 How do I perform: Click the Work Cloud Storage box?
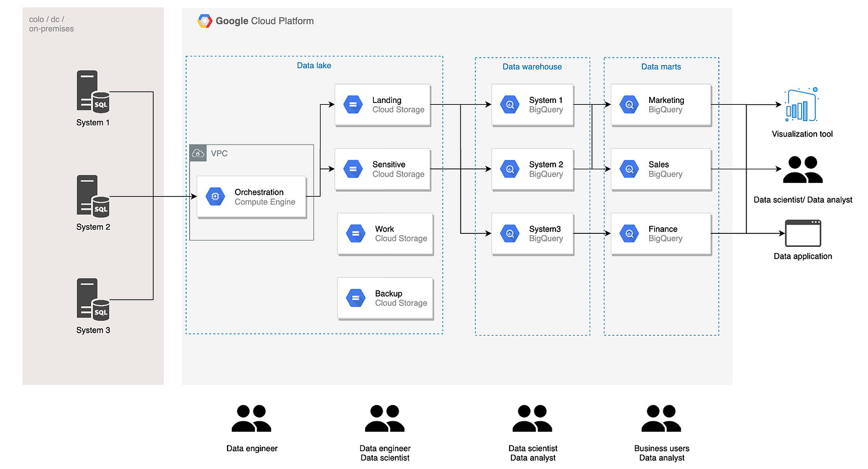click(384, 234)
